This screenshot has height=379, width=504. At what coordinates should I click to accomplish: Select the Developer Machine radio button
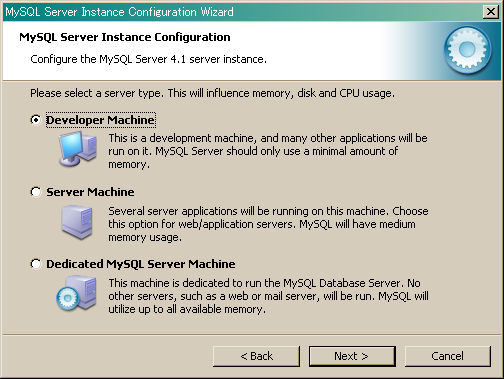coord(36,120)
